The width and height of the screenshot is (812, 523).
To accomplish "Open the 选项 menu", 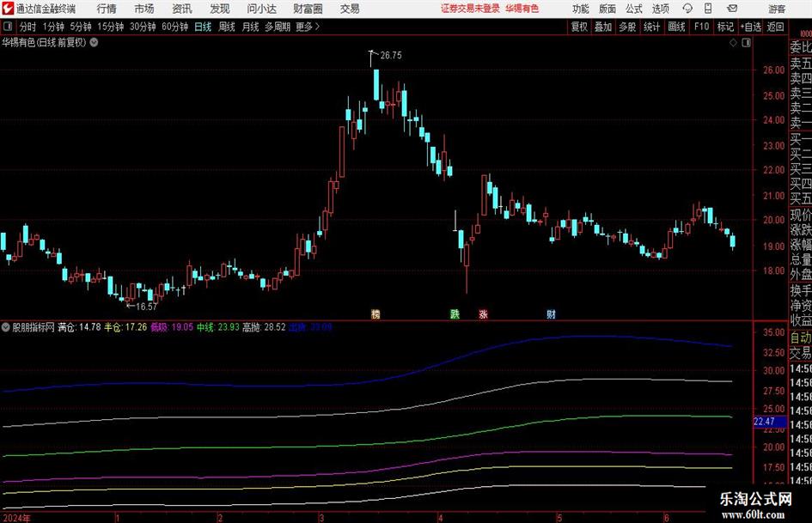I will click(660, 9).
